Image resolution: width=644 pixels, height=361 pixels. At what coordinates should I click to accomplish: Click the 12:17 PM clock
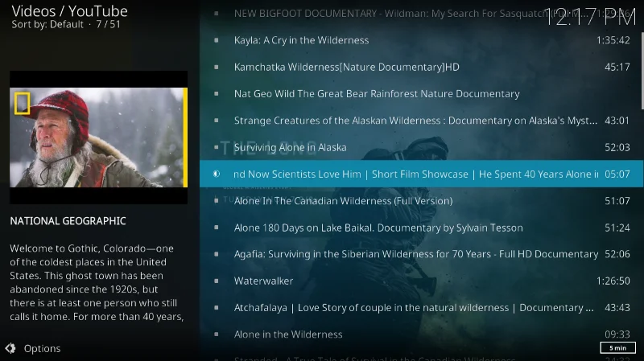point(590,17)
